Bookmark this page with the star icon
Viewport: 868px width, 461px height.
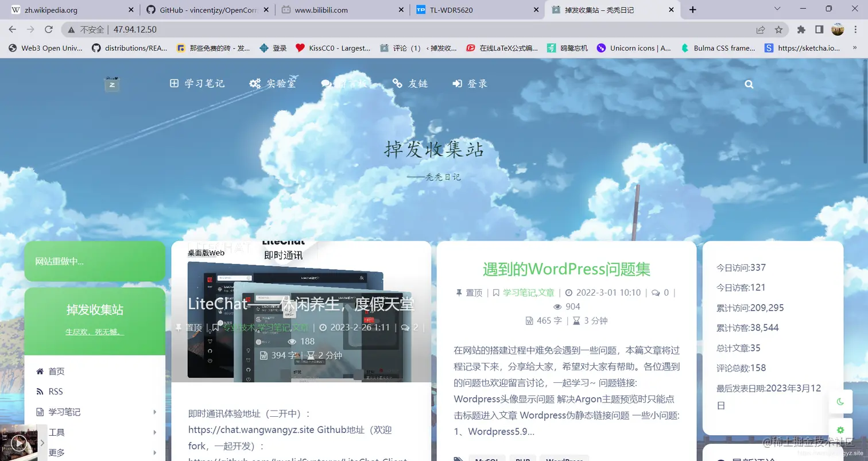coord(778,29)
